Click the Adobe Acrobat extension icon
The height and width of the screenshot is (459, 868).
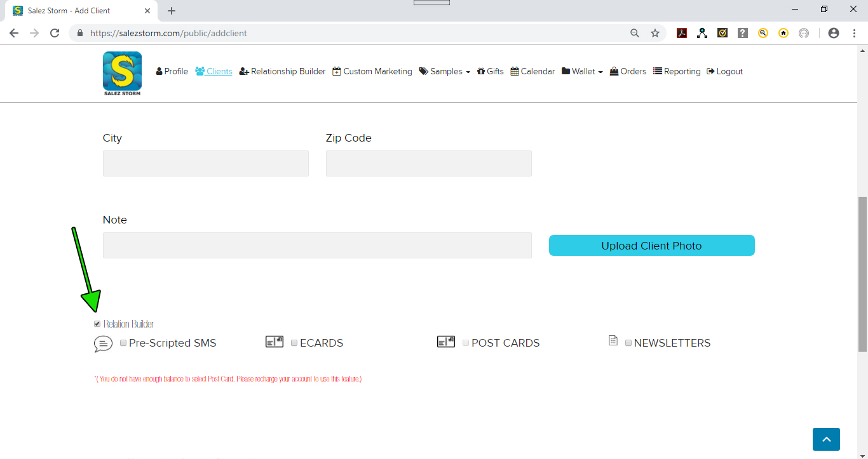[x=682, y=33]
